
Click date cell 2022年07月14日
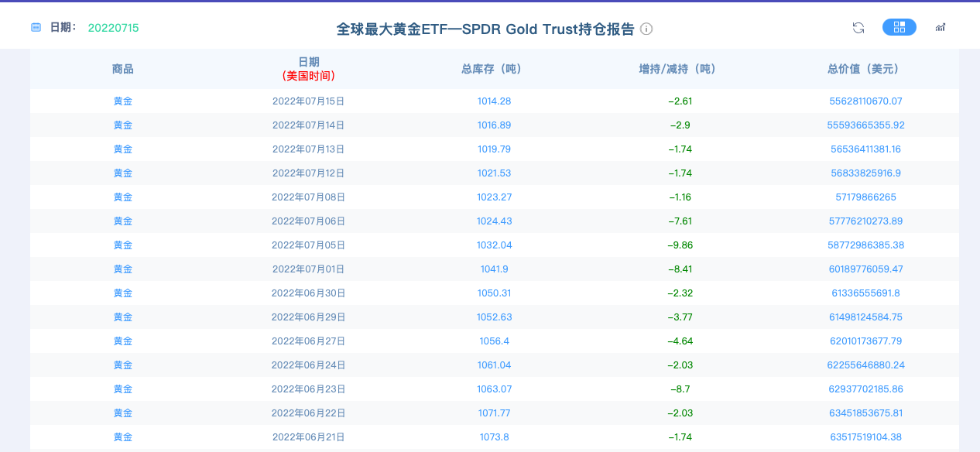pos(309,125)
